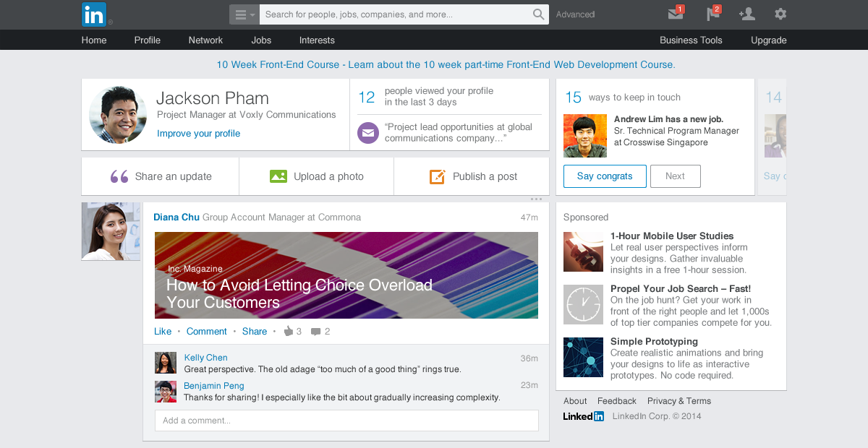Click the Upload a photo label
The width and height of the screenshot is (868, 448).
pos(328,176)
